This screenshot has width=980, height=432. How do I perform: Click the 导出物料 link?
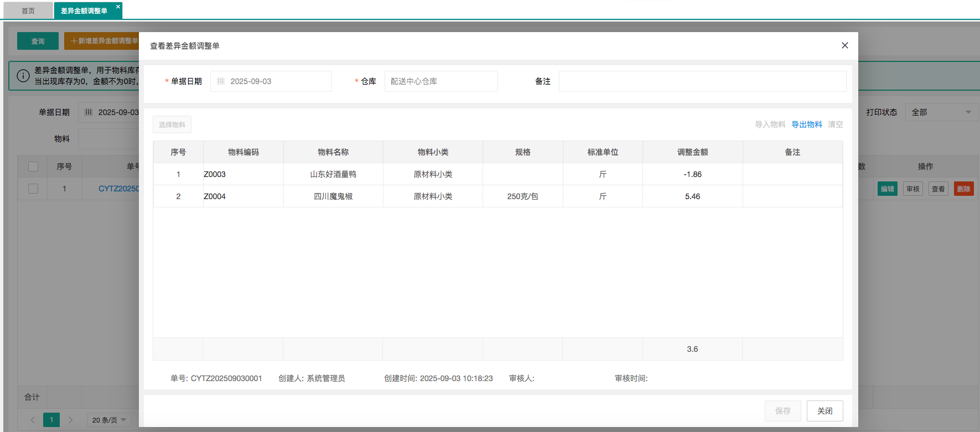806,124
